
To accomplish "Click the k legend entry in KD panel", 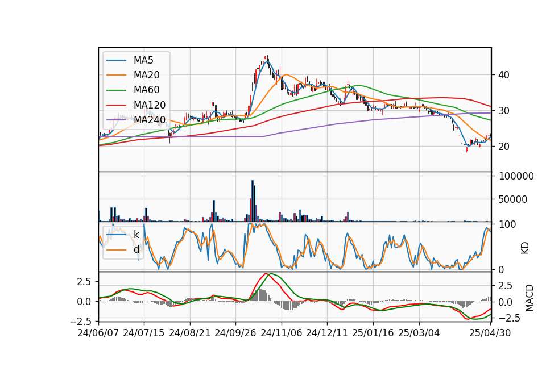I will pos(136,235).
